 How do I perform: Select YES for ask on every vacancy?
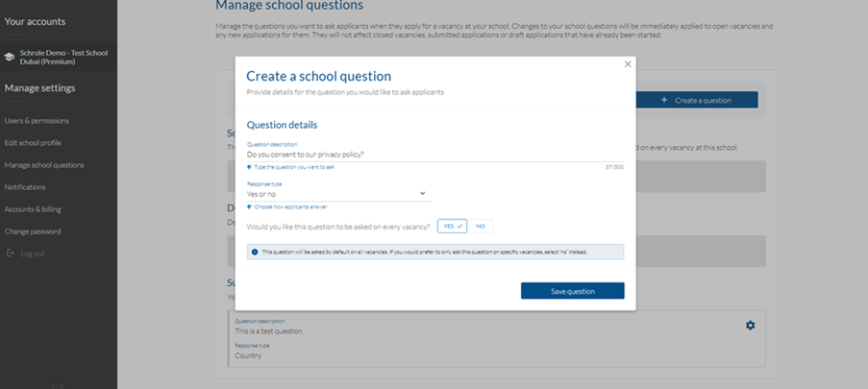click(453, 226)
